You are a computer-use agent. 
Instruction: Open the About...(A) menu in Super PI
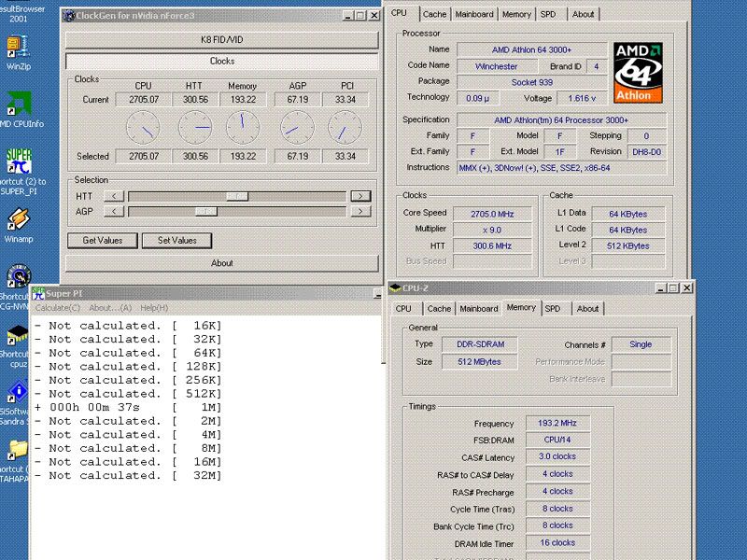(110, 308)
